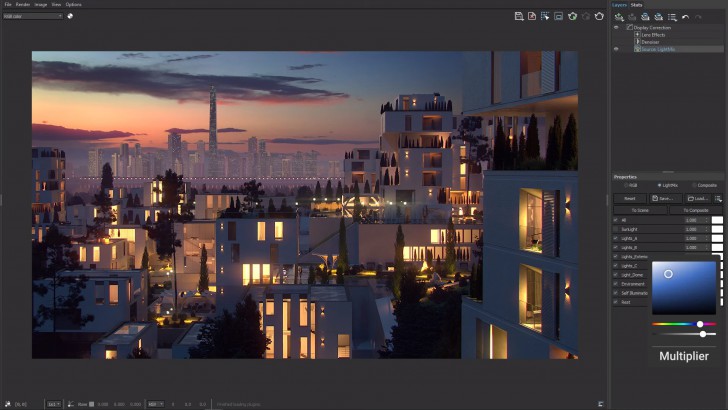
Task: Select the RGB radio button in Properties
Action: (x=626, y=185)
